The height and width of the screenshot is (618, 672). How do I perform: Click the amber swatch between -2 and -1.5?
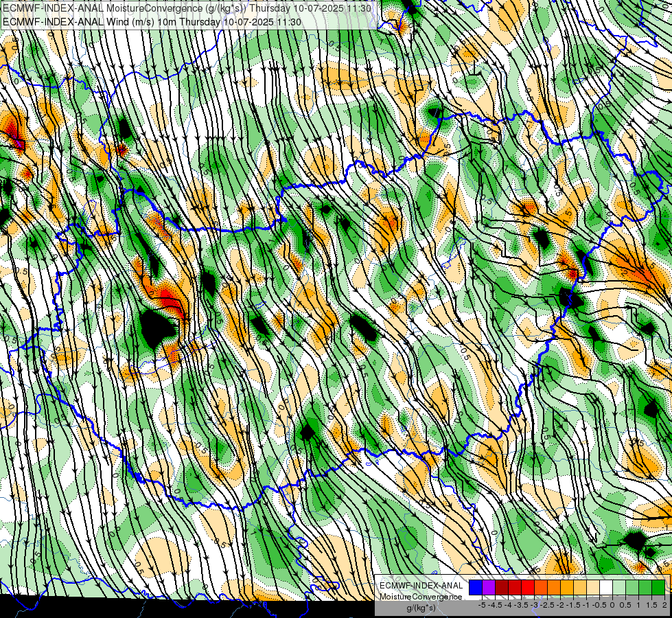[x=567, y=588]
